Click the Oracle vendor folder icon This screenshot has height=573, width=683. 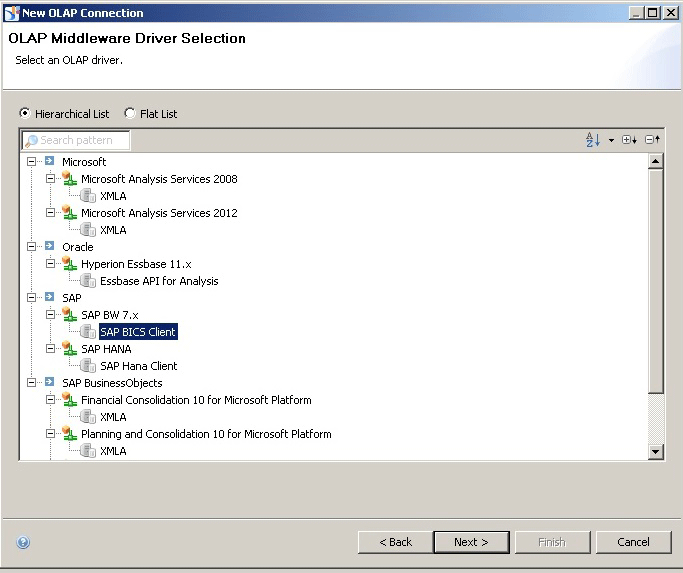(x=50, y=246)
